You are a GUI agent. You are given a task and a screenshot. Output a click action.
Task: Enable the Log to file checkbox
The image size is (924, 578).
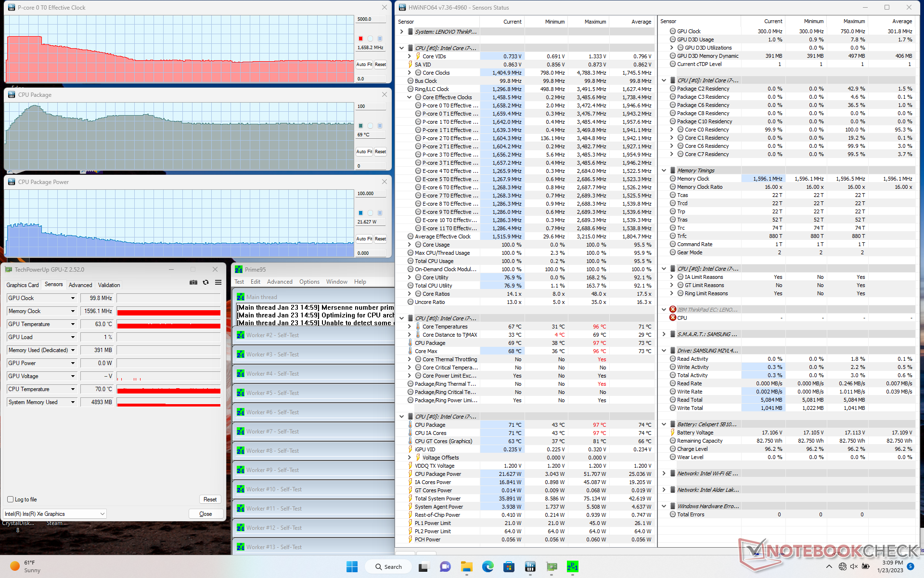[11, 499]
